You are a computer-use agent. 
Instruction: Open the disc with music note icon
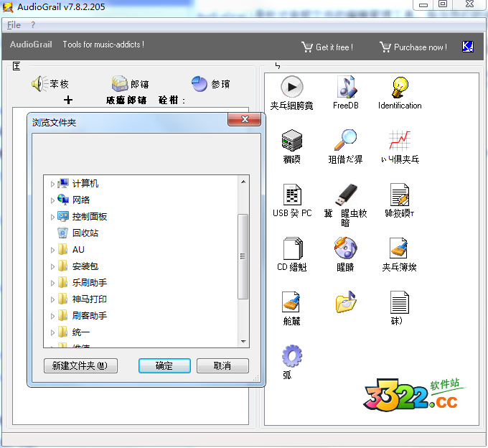pos(345,248)
